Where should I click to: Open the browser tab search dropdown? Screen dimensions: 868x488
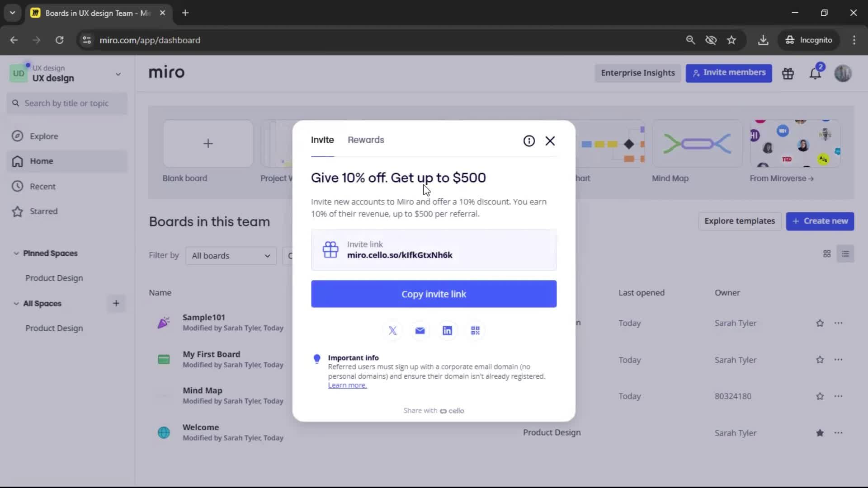pyautogui.click(x=12, y=13)
